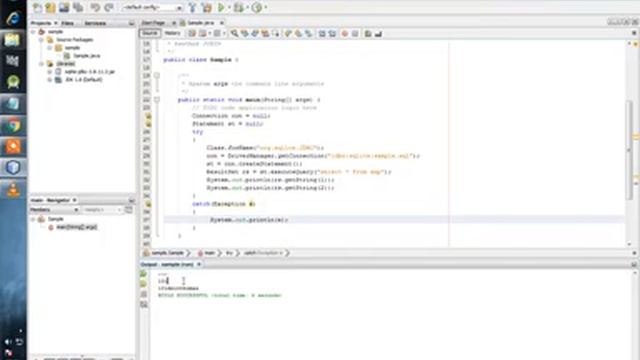Click sample.Sample breadcrumb
This screenshot has height=360, width=640.
pos(167,253)
